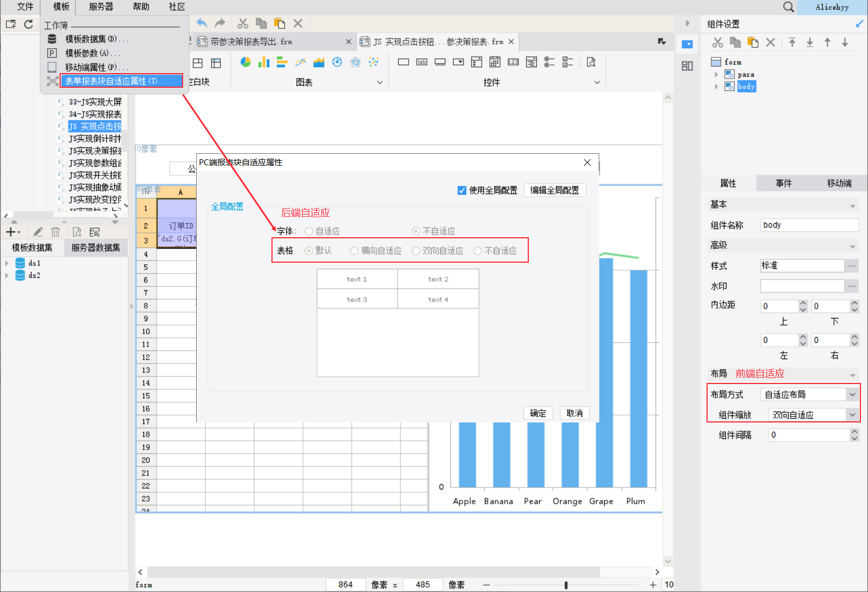This screenshot has height=592, width=868.
Task: Select the 默认 table radio button
Action: (x=309, y=251)
